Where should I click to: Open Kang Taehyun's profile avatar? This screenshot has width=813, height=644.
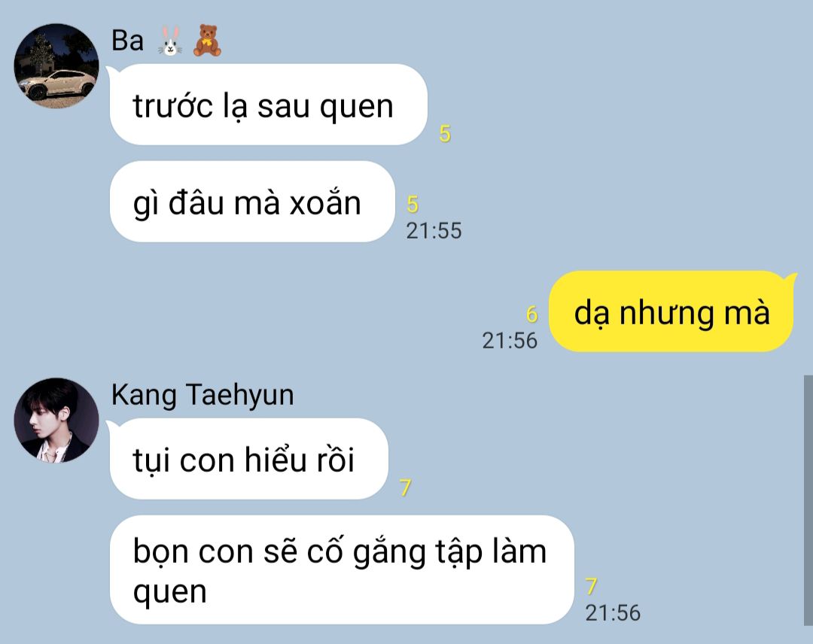pyautogui.click(x=56, y=421)
